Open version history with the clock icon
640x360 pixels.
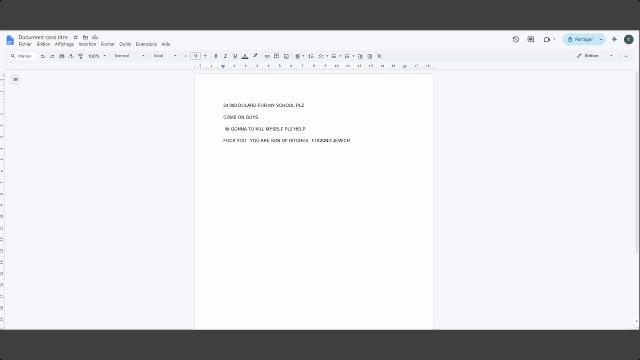click(x=516, y=40)
